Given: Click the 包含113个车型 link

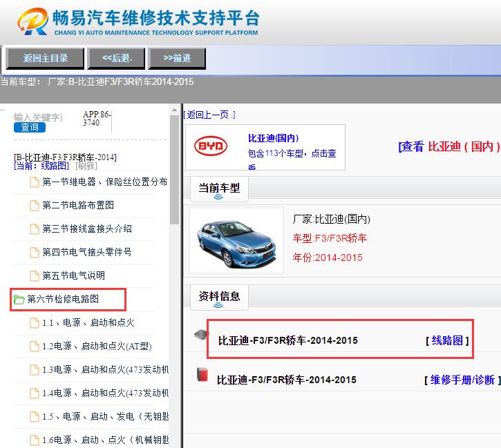Looking at the screenshot, I should coord(292,154).
